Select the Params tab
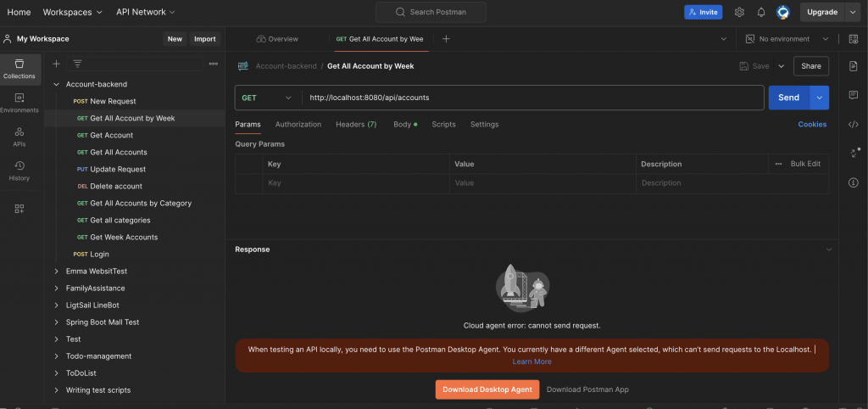This screenshot has height=409, width=868. click(x=248, y=124)
